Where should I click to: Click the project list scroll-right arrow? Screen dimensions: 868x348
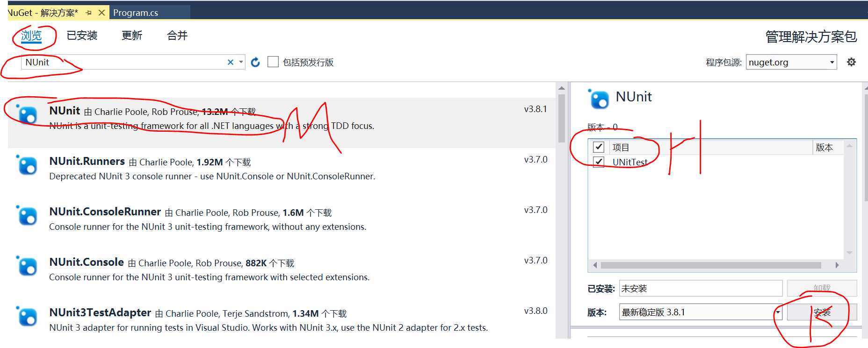coord(837,265)
